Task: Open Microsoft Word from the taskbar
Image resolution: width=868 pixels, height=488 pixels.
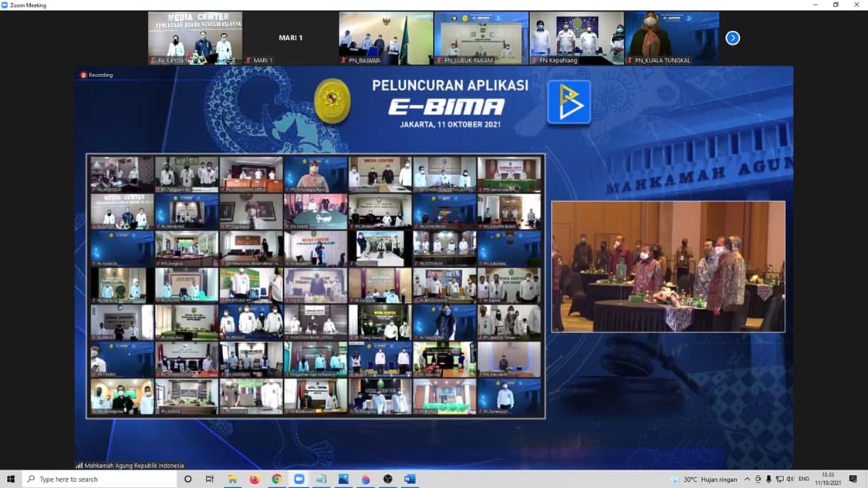Action: tap(410, 480)
